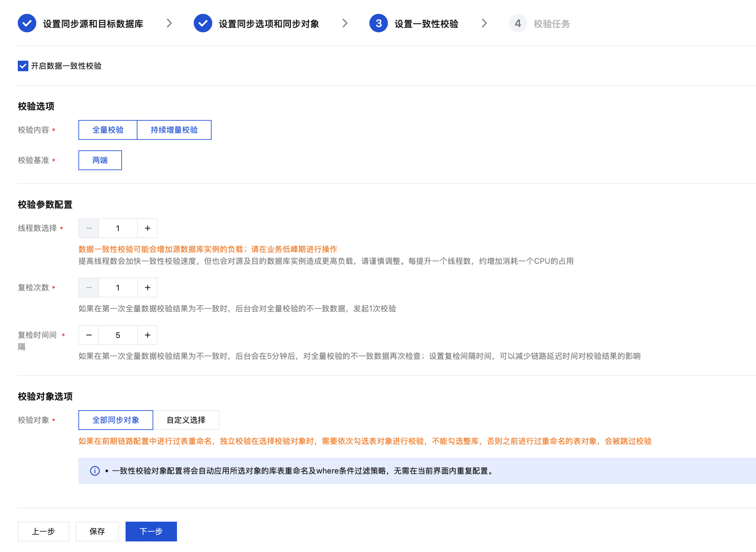Select 全部同步对象 option

click(116, 420)
